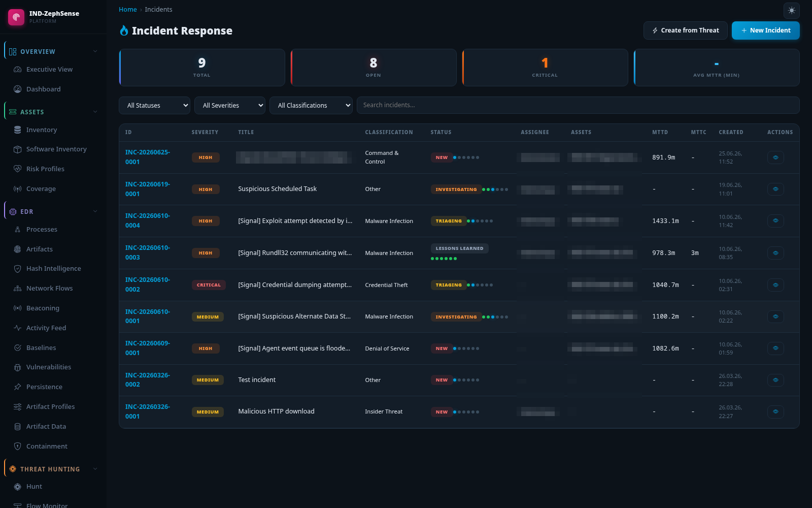Open Vulnerabilities via its bug icon
This screenshot has width=812, height=508.
pos(17,367)
